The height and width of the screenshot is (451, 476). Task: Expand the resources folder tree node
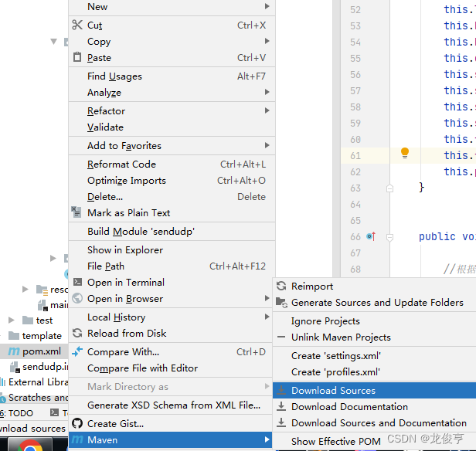(25, 289)
